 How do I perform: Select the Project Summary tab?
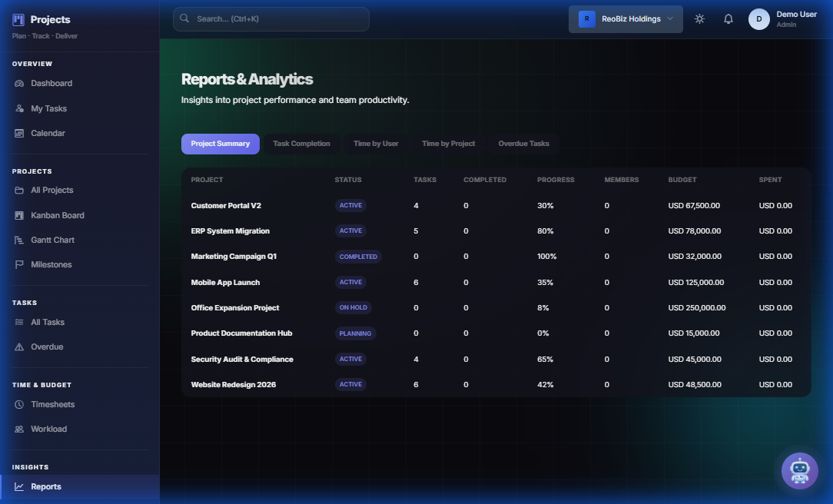point(221,143)
